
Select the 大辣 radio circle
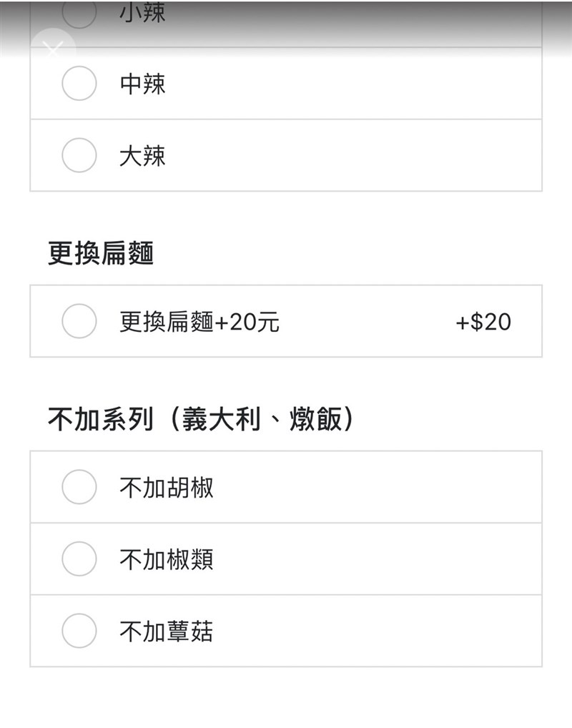pos(79,155)
